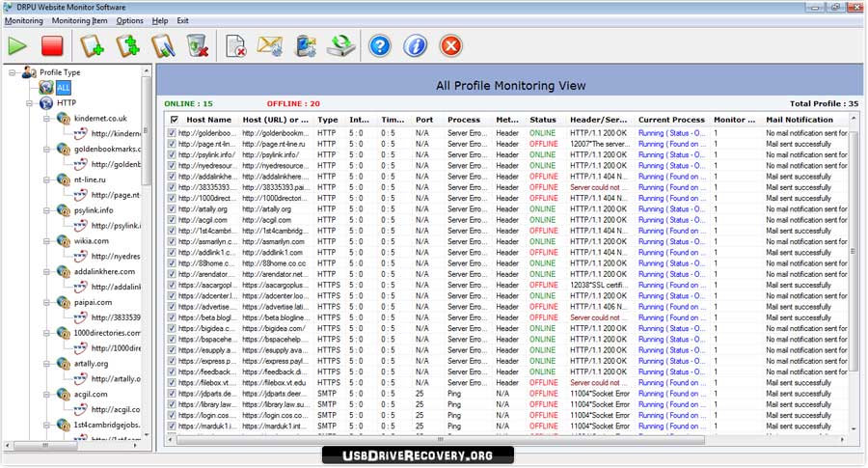Click the acgil.com tree node icon
Viewport: 868px width, 468px height.
point(64,395)
